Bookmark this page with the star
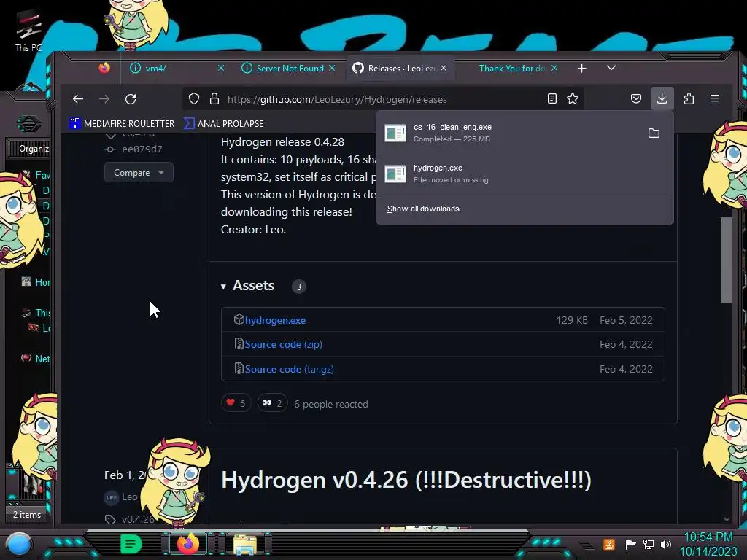The height and width of the screenshot is (560, 747). [x=573, y=99]
